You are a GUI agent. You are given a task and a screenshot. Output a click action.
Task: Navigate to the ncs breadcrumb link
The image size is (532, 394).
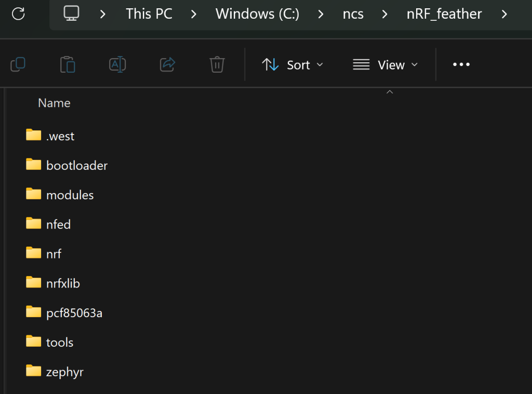pos(353,14)
